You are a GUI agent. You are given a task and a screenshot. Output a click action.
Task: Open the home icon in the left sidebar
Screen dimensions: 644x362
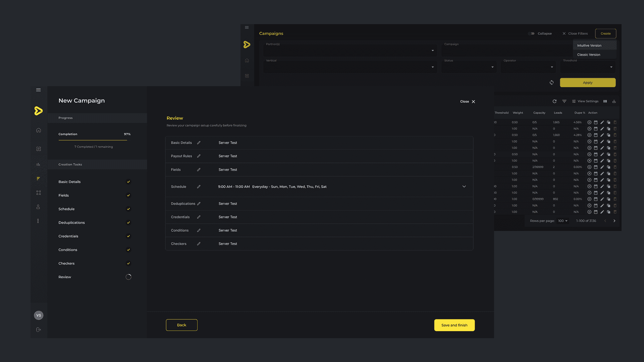39,130
